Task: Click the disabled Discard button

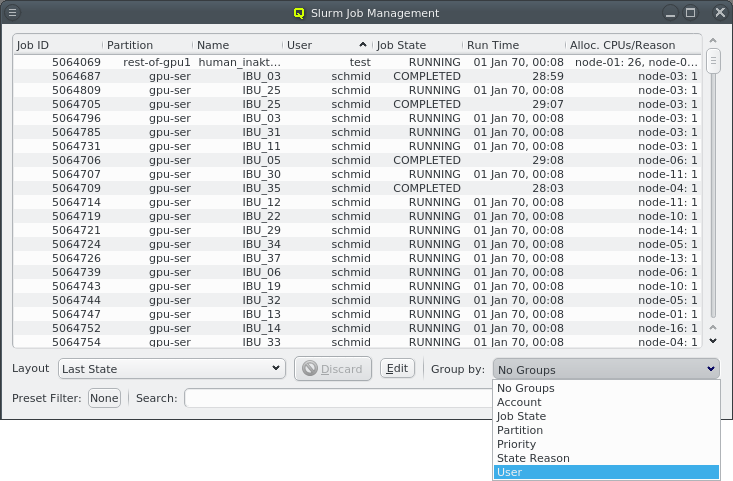Action: [333, 369]
